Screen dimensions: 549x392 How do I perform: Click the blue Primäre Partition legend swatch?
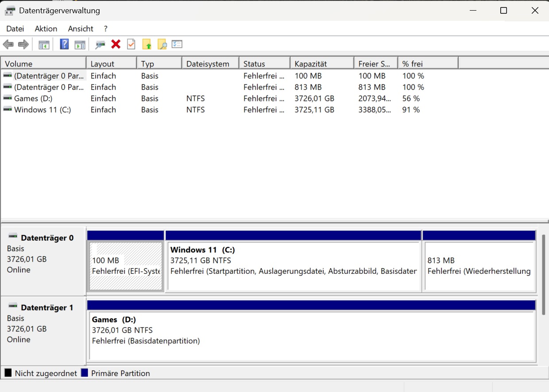click(85, 373)
